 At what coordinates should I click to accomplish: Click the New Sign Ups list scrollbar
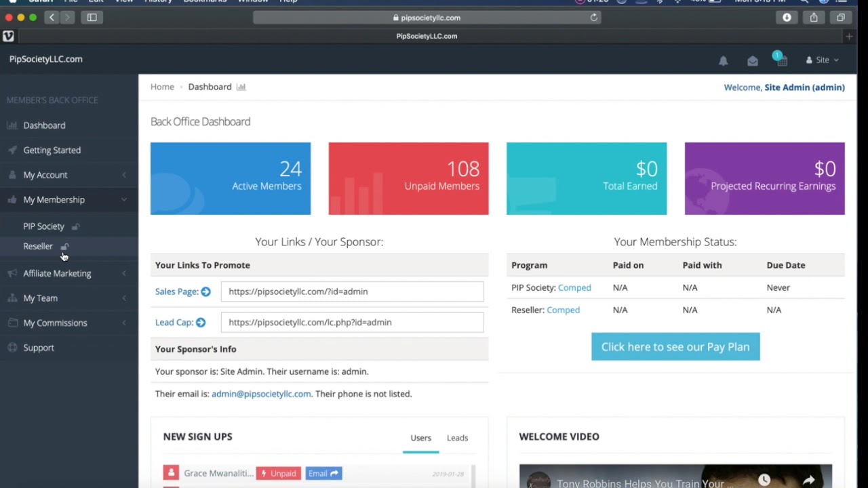coord(473,476)
